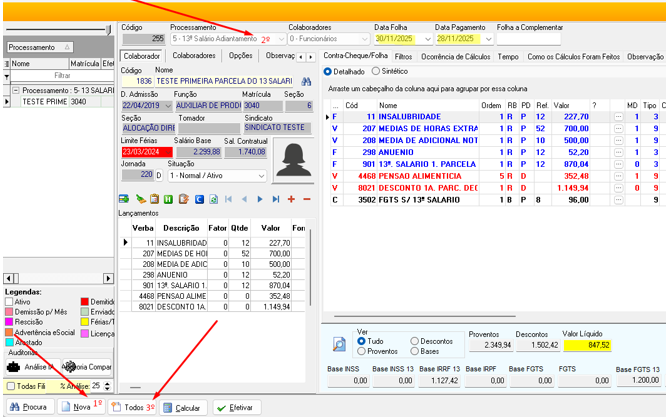Click the Nova button
The height and width of the screenshot is (419, 670).
coord(78,407)
